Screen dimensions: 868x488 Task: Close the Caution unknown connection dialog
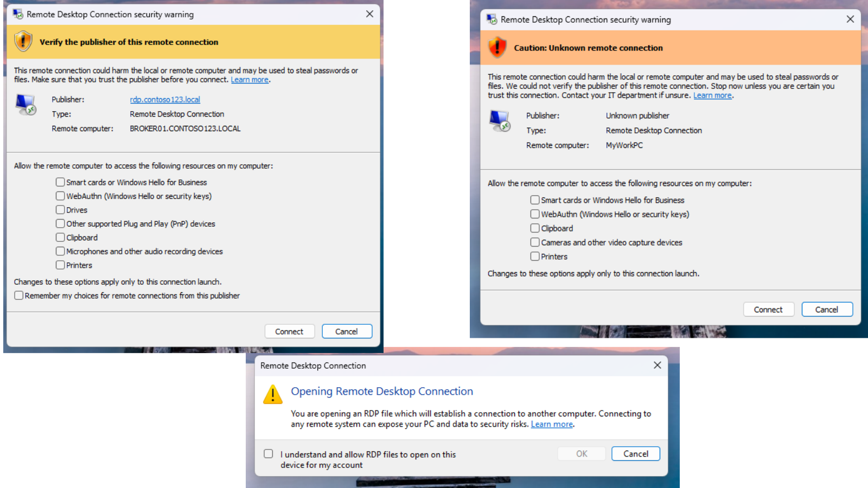[x=850, y=20]
